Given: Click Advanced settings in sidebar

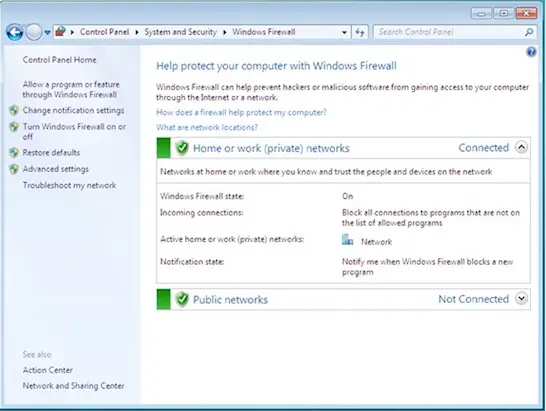Looking at the screenshot, I should 56,169.
